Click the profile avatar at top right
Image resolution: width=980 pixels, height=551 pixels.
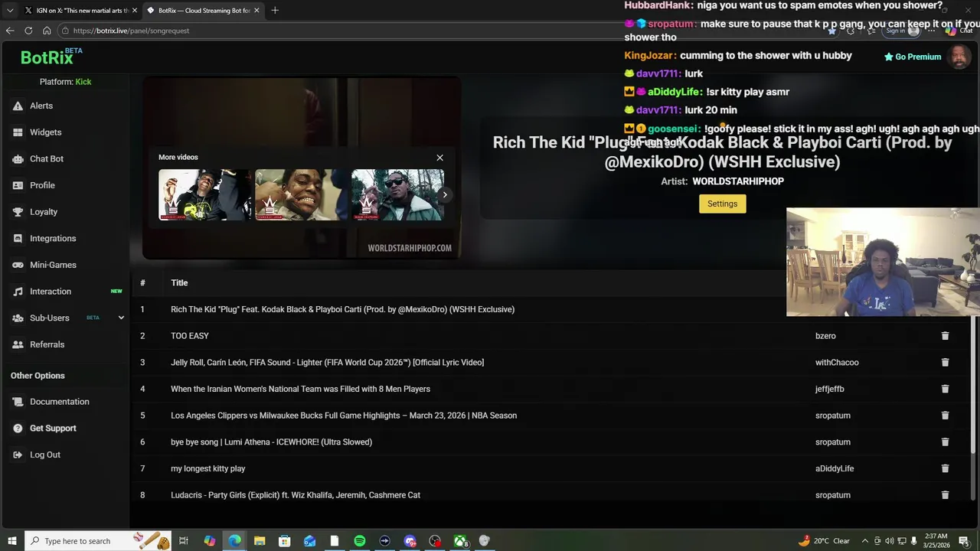(959, 57)
